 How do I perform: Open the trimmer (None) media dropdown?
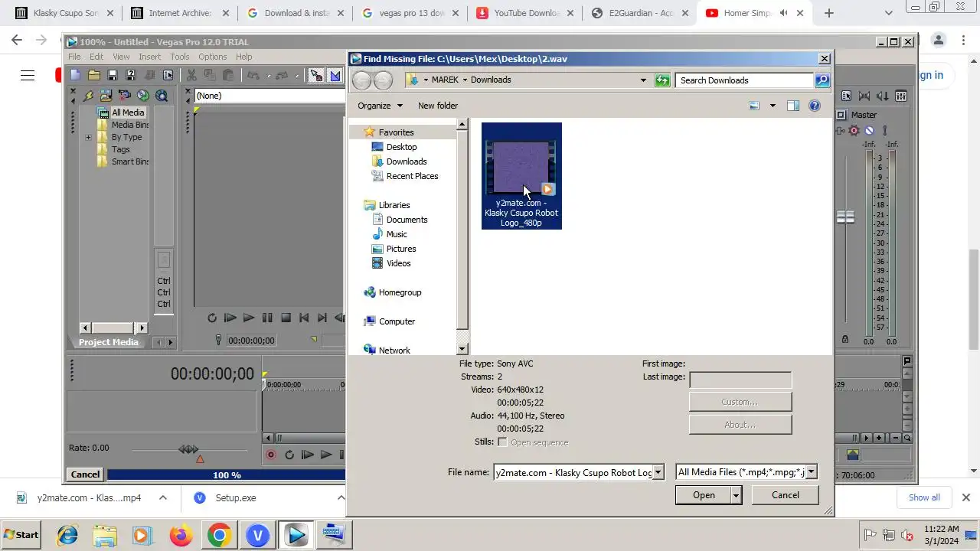tap(269, 96)
